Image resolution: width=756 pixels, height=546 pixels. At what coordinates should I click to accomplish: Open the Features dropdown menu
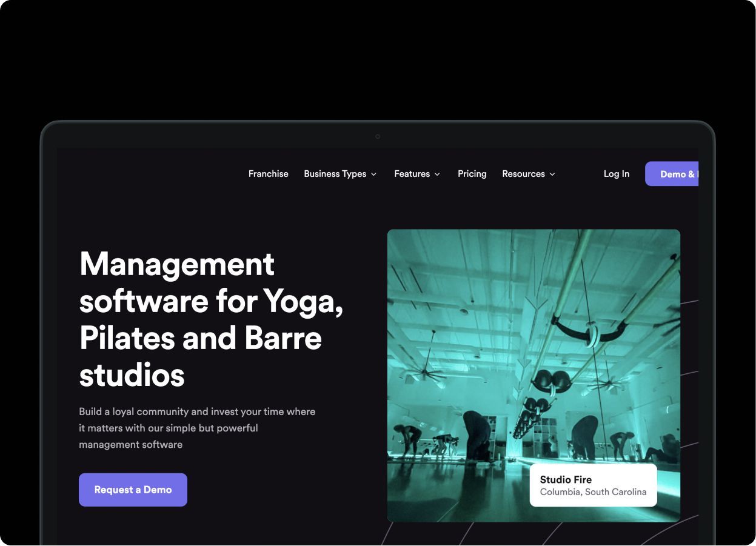417,174
